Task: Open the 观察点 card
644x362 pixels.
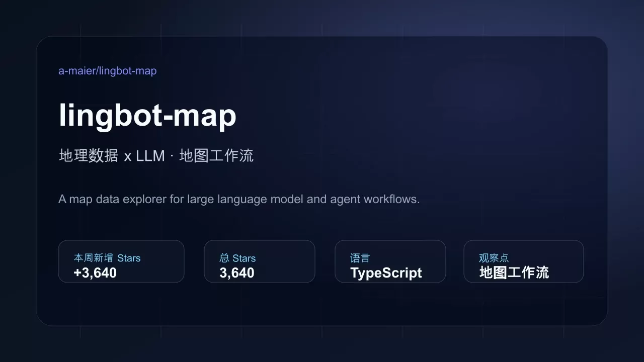Action: [524, 261]
